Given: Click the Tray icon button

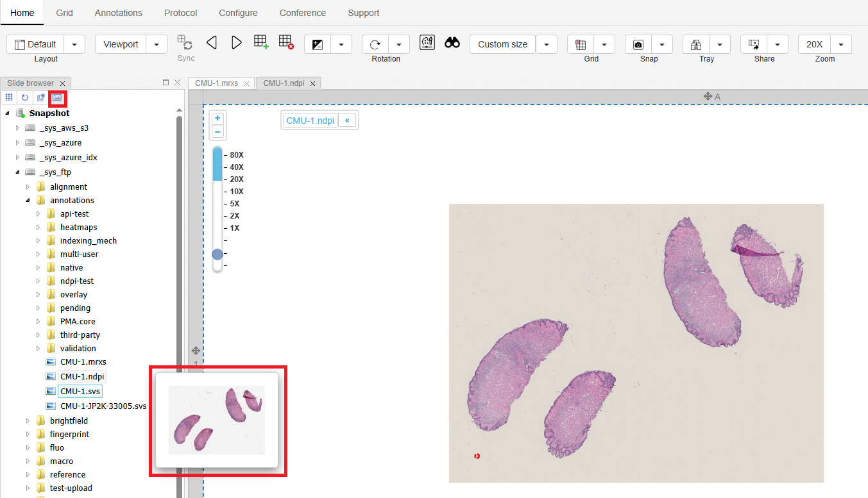Looking at the screenshot, I should [696, 44].
